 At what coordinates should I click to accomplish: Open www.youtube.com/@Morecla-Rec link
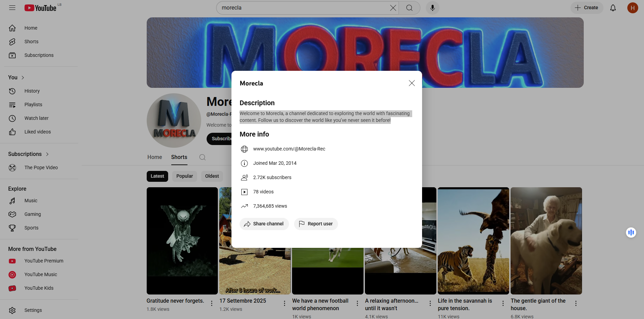(289, 149)
